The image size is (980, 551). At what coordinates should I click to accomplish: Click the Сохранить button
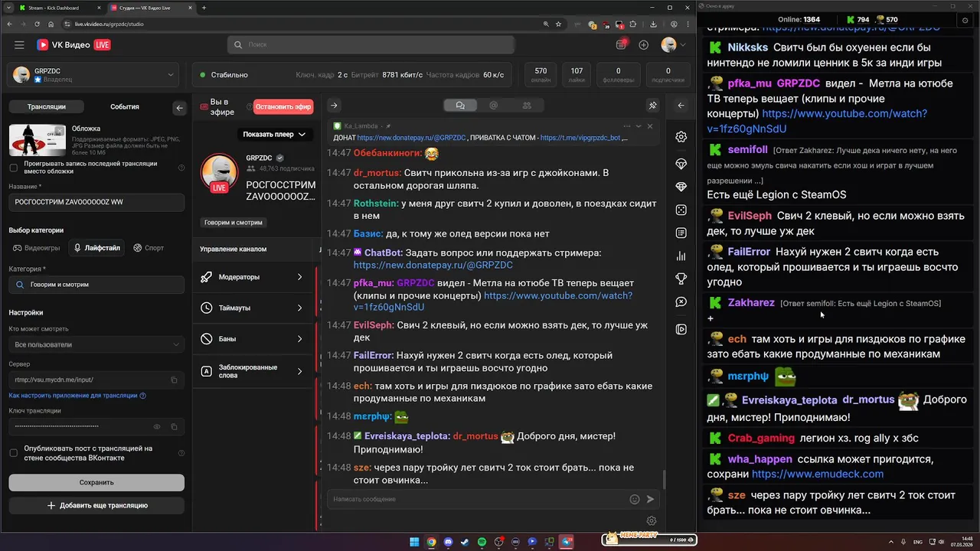click(x=96, y=482)
